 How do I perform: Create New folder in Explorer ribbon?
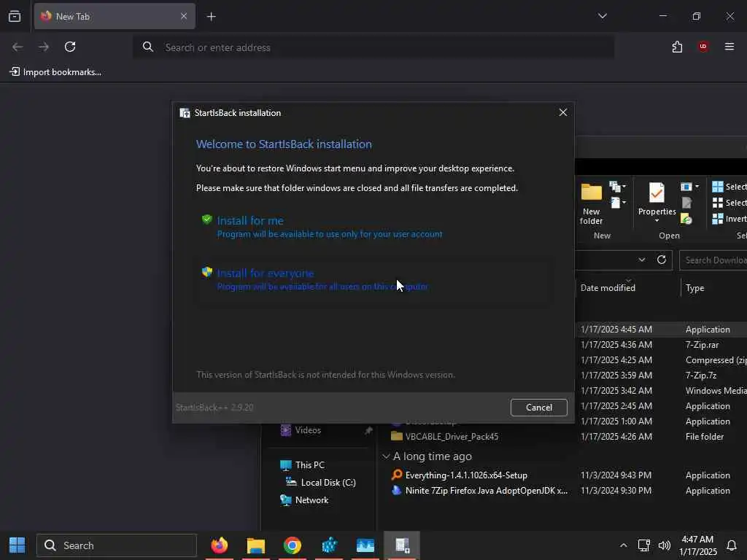tap(591, 203)
